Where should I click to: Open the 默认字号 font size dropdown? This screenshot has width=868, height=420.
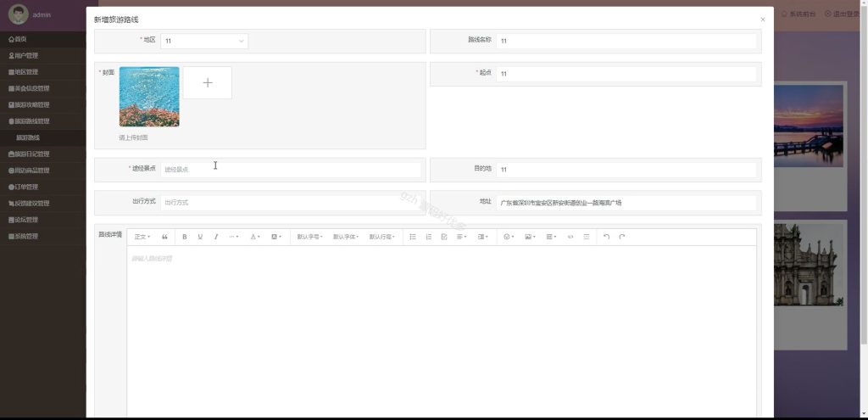coord(309,237)
